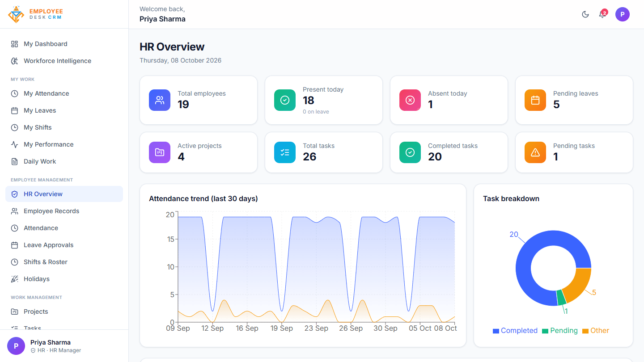Click the Priya Sharma sidebar profile card
Image resolution: width=644 pixels, height=362 pixels.
(x=64, y=346)
